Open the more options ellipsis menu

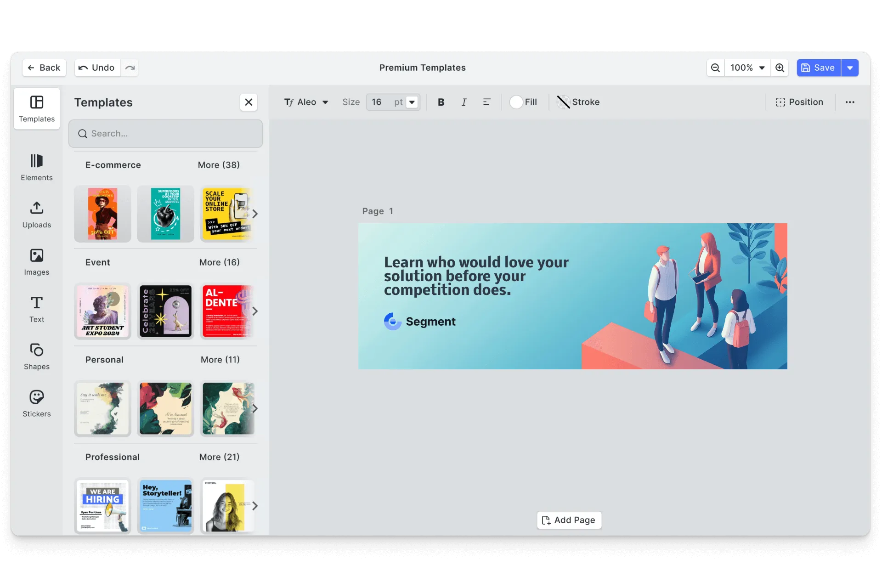click(850, 102)
